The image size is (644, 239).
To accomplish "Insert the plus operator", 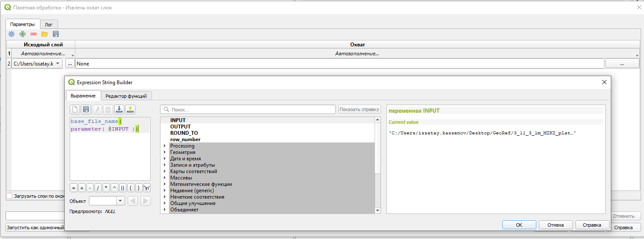I will point(82,188).
